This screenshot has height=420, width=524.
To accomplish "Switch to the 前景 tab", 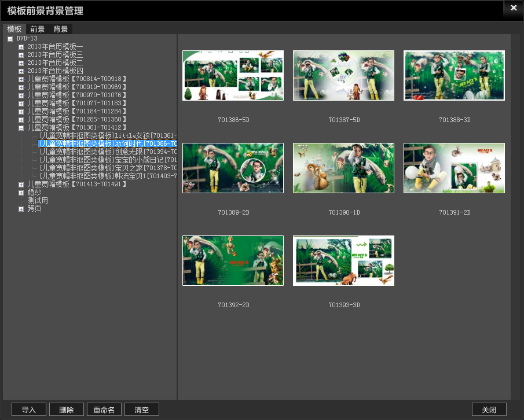I will click(x=38, y=29).
